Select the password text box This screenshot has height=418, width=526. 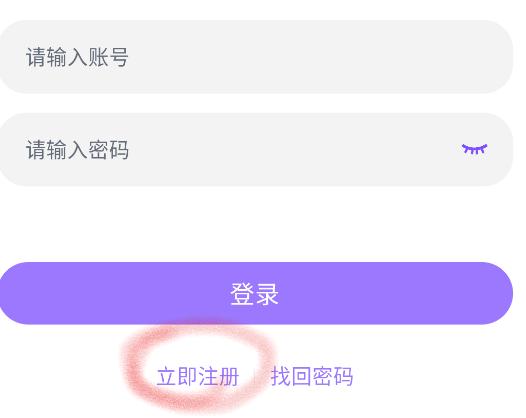[x=256, y=150]
